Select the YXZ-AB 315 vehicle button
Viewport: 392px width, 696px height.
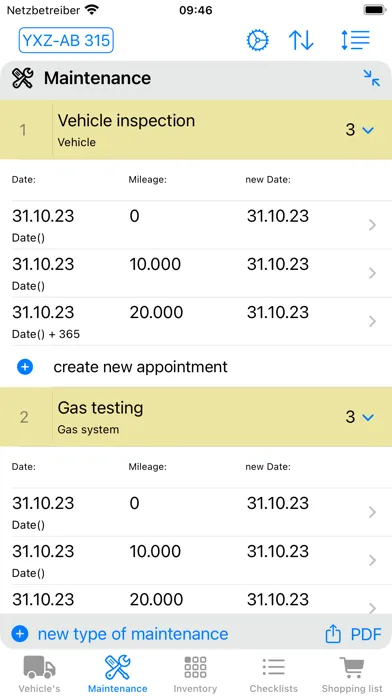tap(66, 40)
